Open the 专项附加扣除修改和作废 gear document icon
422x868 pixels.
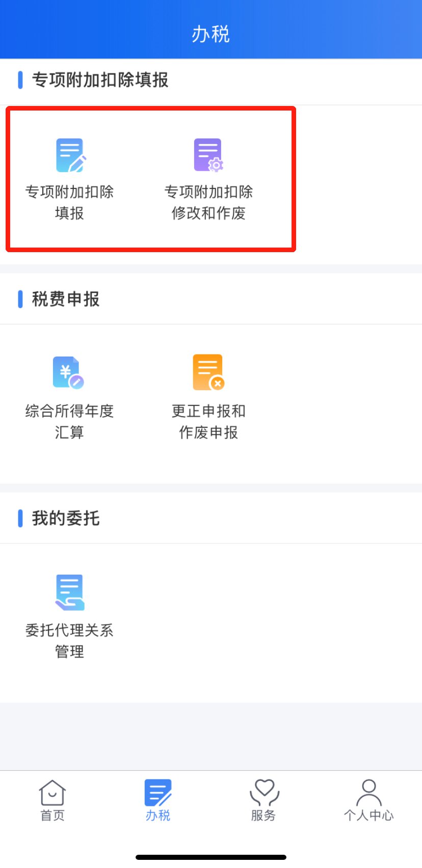point(208,155)
